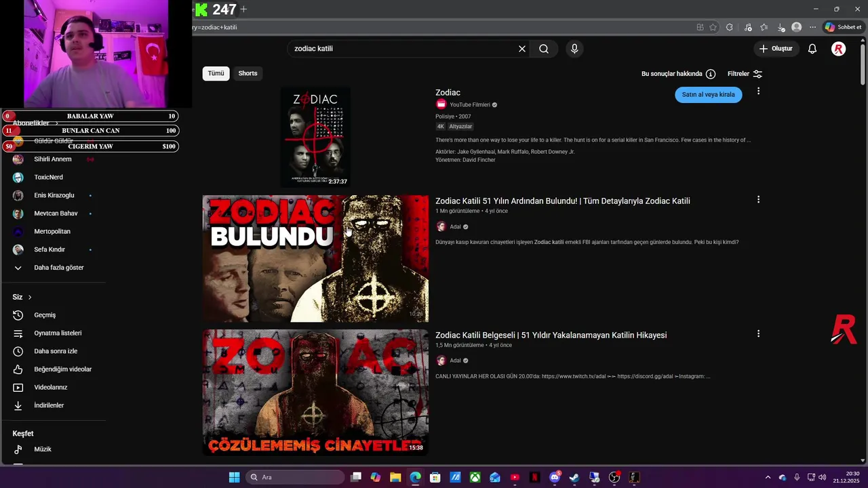Click the Windows taskbar Ara search box

coord(294,477)
